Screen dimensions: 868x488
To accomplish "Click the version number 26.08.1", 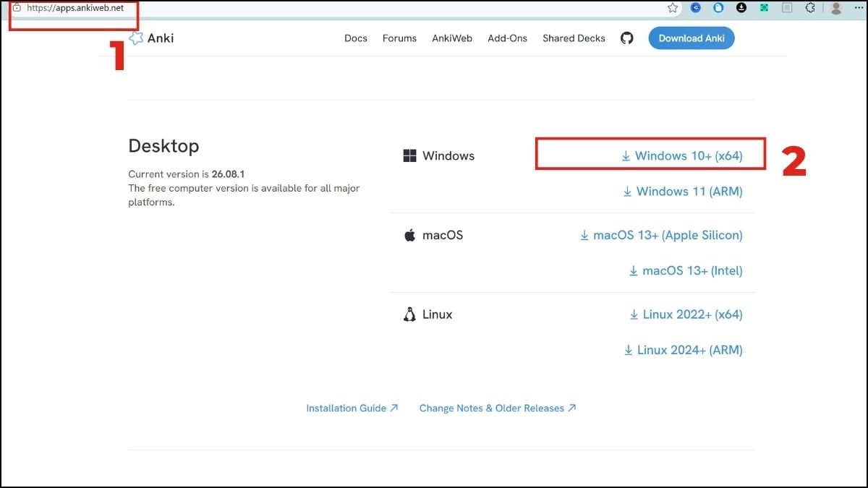I will pos(228,174).
